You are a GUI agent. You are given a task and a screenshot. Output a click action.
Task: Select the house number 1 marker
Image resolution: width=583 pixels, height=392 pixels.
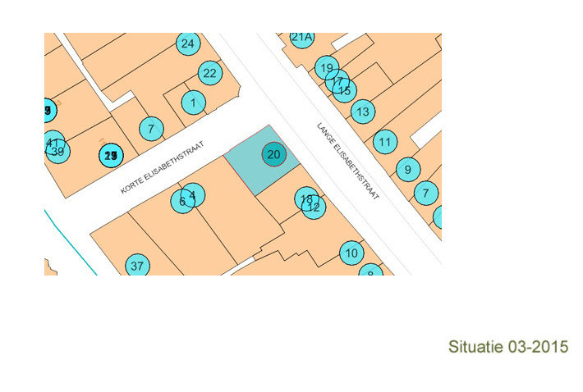(194, 103)
